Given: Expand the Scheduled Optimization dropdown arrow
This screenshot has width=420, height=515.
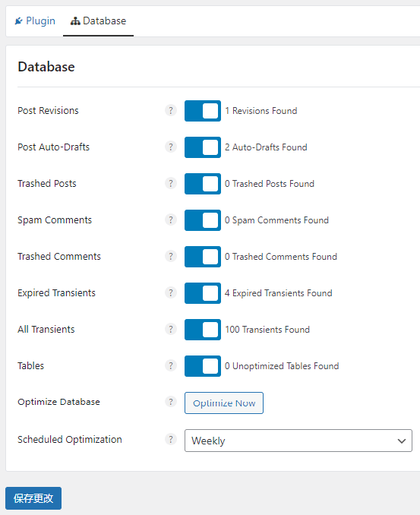Looking at the screenshot, I should tap(402, 441).
